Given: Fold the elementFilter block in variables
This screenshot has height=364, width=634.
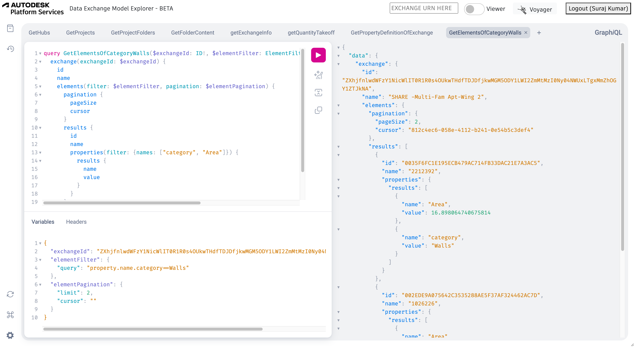Looking at the screenshot, I should [x=40, y=260].
